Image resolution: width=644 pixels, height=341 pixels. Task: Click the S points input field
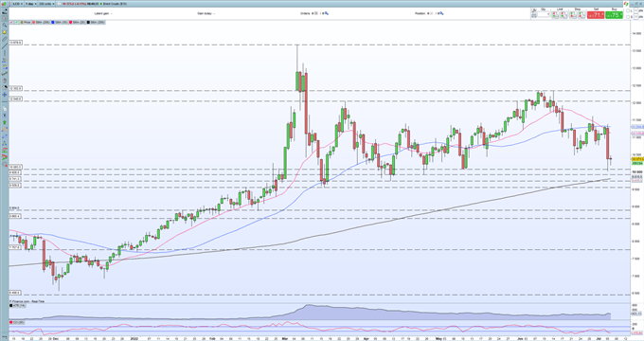coord(635,17)
